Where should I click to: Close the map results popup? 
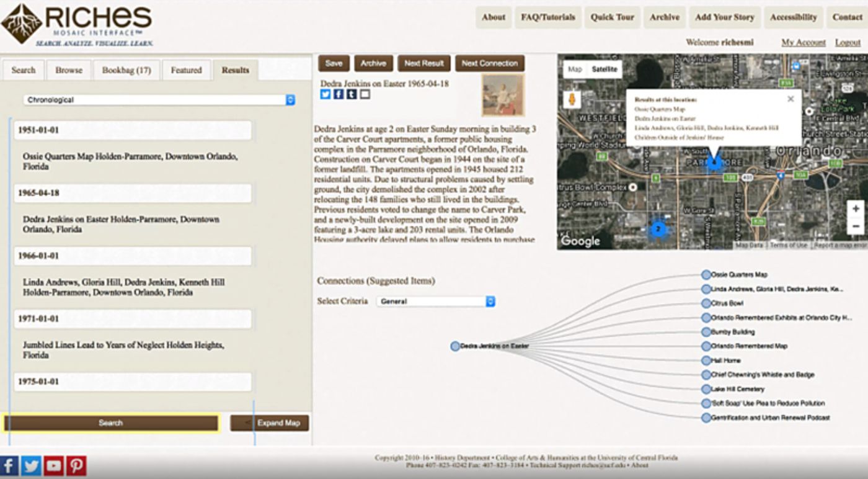790,99
